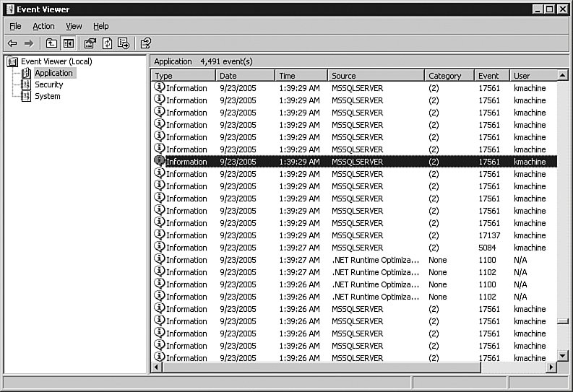Screen dimensions: 573x392
Task: Select the Application log in the tree
Action: [53, 73]
